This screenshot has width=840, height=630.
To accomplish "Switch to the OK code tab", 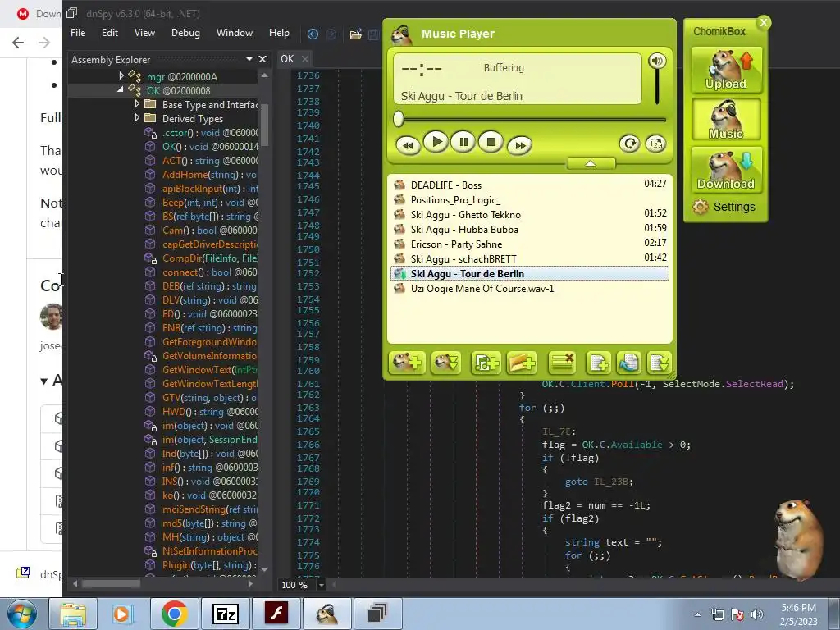I will click(x=288, y=59).
